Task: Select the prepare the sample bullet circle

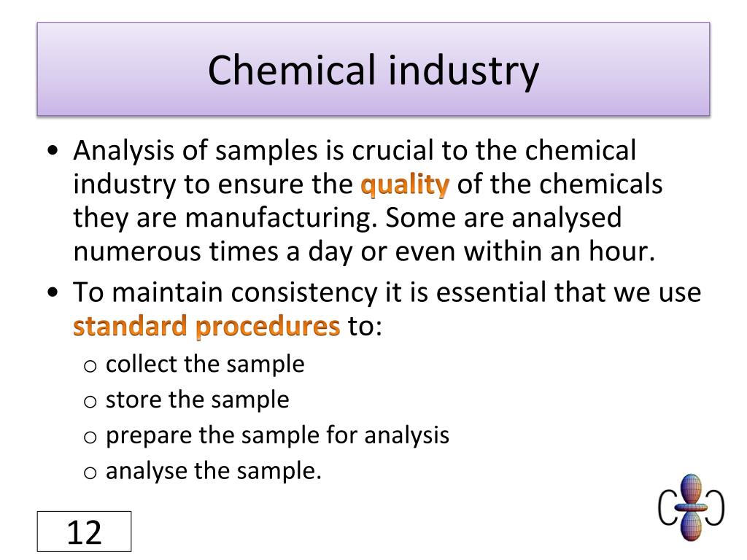Action: pyautogui.click(x=90, y=437)
